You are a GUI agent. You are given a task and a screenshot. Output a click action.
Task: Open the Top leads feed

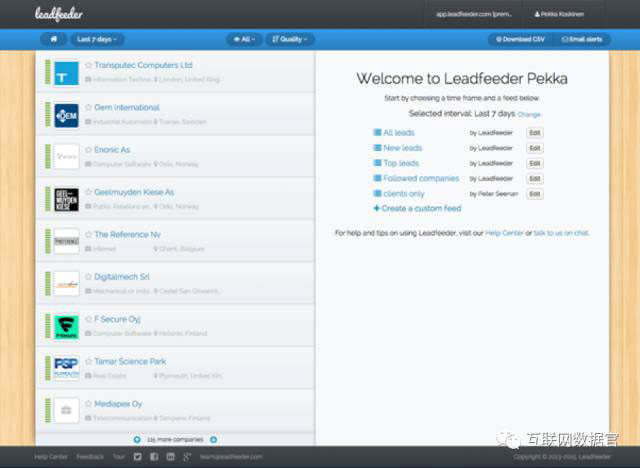[x=400, y=163]
